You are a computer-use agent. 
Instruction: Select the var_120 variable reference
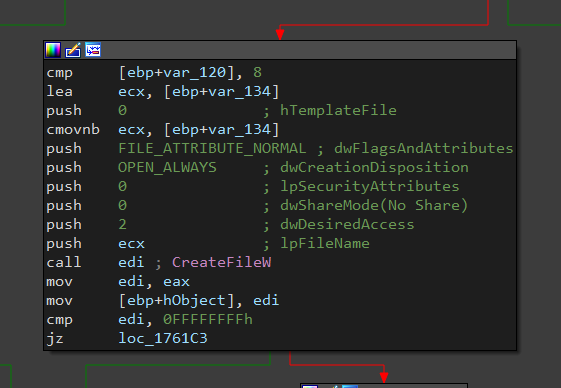pyautogui.click(x=195, y=73)
